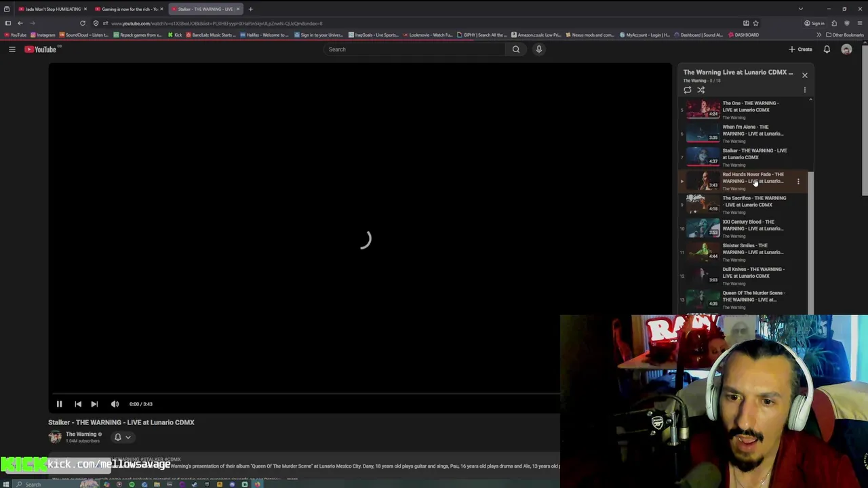
Task: Click browser Sign in button
Action: click(x=814, y=23)
